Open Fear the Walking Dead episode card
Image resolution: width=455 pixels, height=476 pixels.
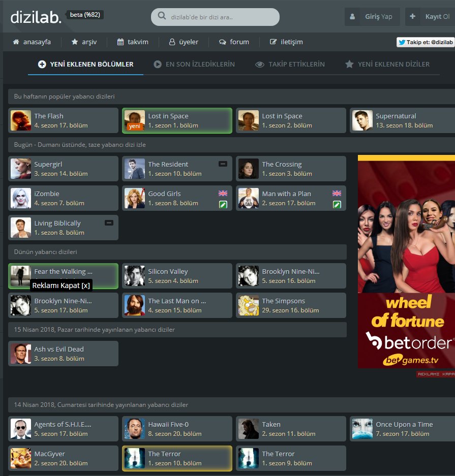(x=63, y=276)
